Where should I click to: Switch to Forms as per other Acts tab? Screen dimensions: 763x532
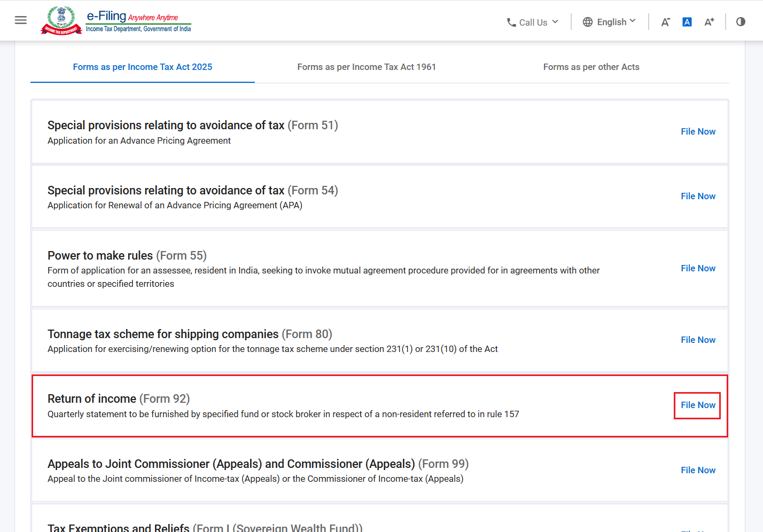click(x=591, y=67)
